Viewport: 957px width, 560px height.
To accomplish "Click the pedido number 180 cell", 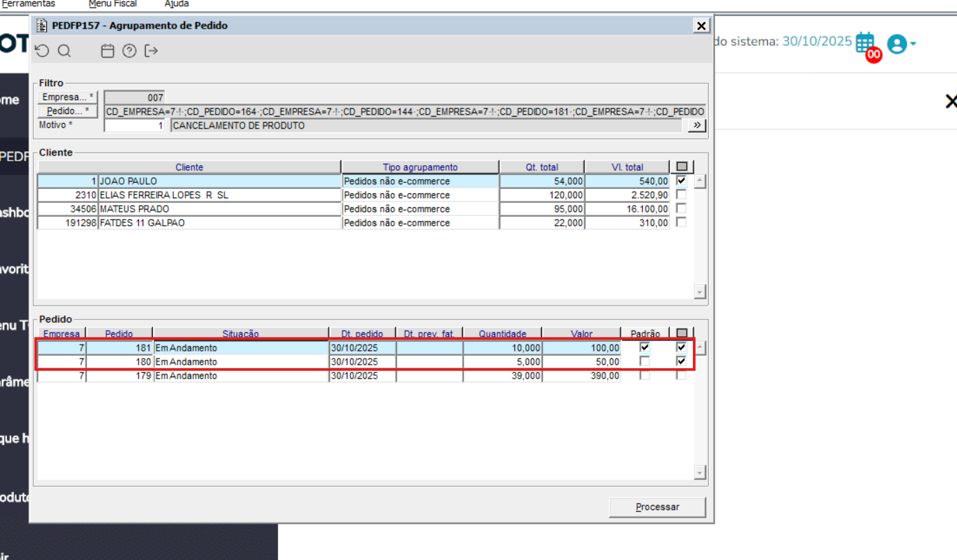I will (x=120, y=361).
